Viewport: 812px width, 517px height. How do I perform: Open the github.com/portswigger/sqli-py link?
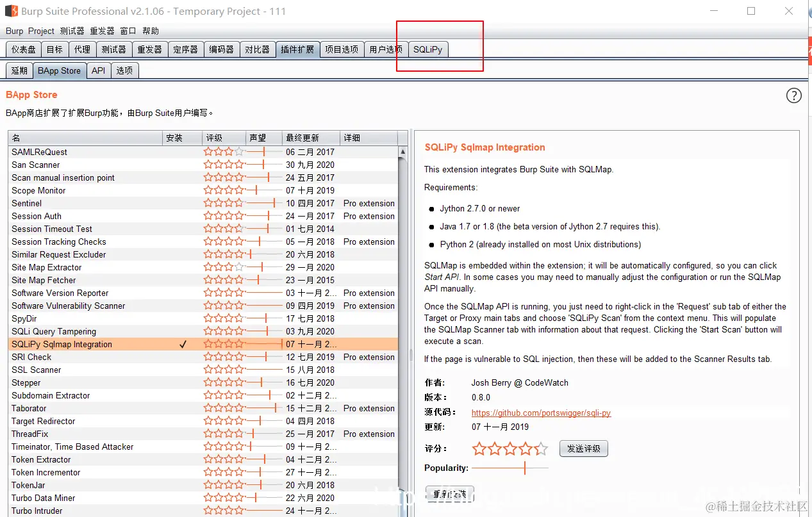(541, 413)
